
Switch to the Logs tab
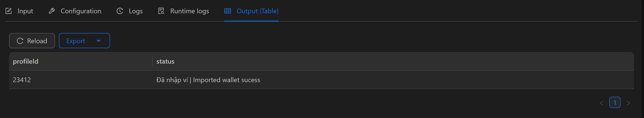click(136, 11)
